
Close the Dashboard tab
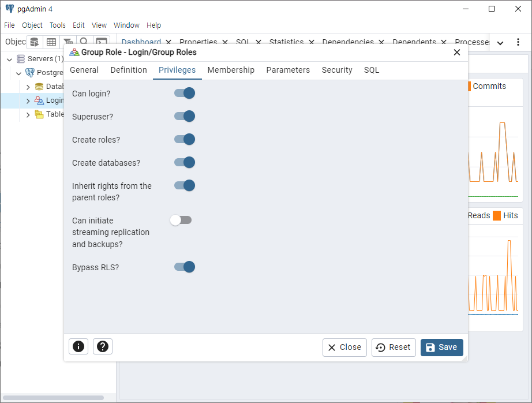tap(168, 42)
